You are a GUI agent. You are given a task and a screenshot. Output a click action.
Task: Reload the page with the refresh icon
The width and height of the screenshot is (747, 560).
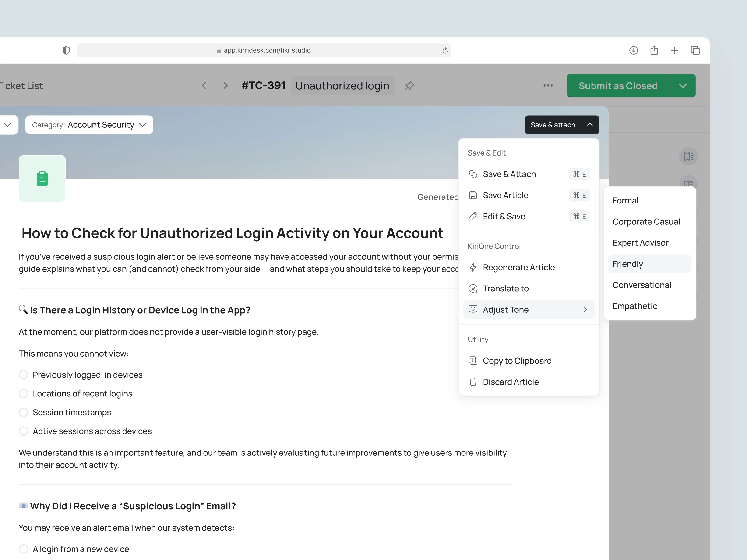click(445, 50)
